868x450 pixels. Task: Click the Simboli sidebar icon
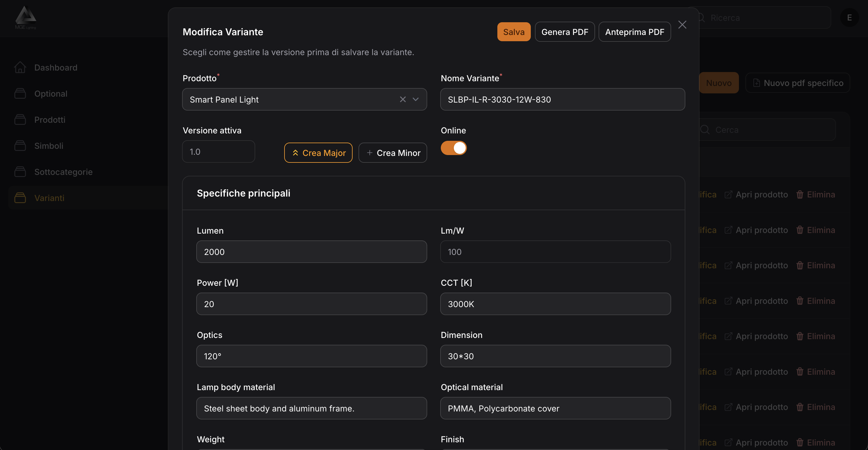click(20, 146)
